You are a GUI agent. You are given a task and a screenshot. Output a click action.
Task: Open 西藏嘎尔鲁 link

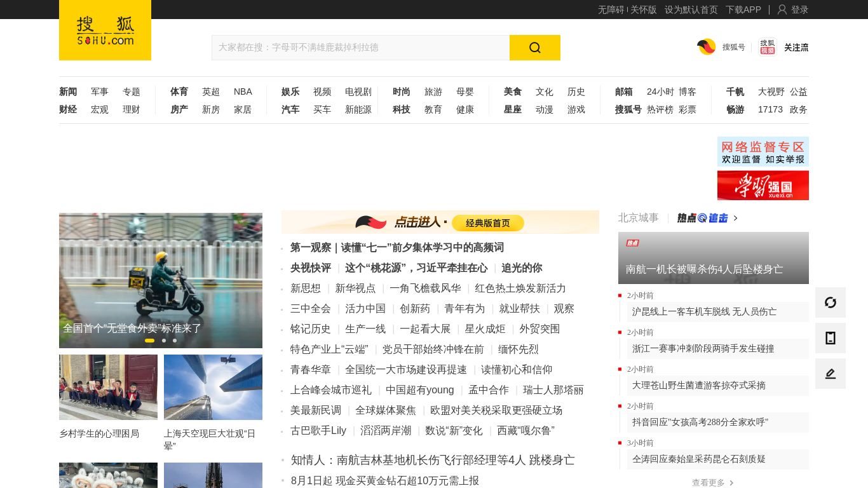click(x=526, y=430)
